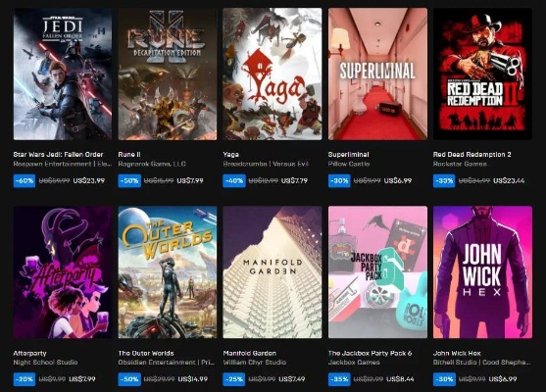Select the Afterparty cover thumbnail
The image size is (546, 392).
click(x=63, y=272)
